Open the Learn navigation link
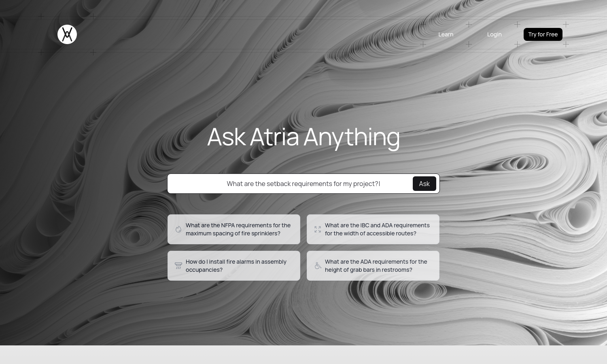The height and width of the screenshot is (364, 607). pyautogui.click(x=446, y=34)
